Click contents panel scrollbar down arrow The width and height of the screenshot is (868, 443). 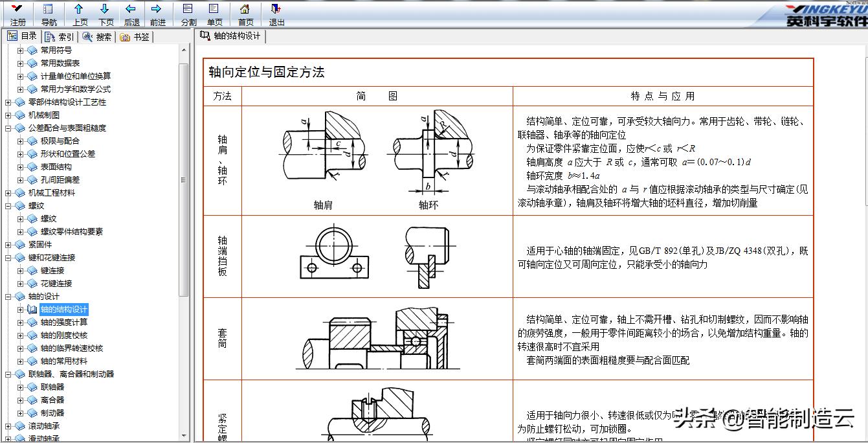(184, 437)
